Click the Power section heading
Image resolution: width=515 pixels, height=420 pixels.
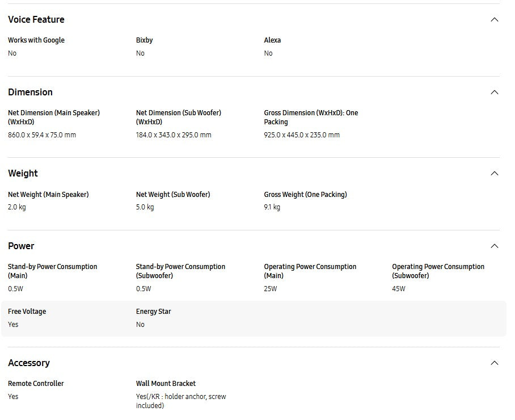(21, 246)
